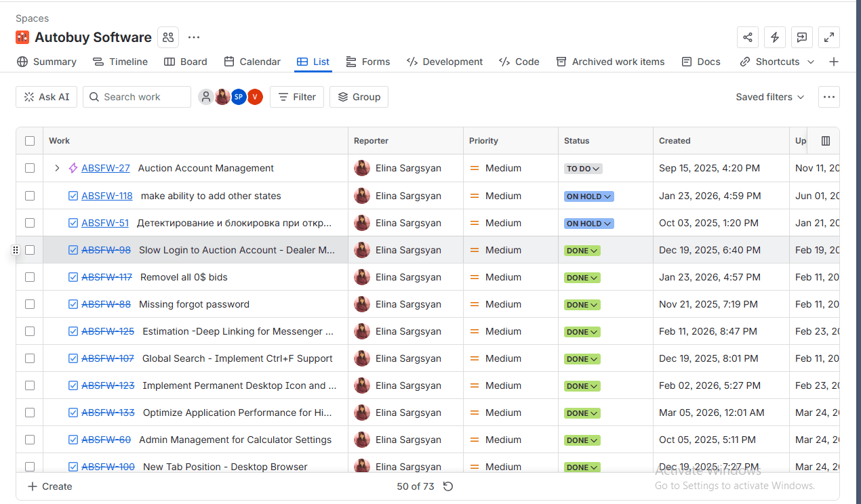Open the Timeline tab
Viewport: 861px width, 504px height.
tap(121, 62)
